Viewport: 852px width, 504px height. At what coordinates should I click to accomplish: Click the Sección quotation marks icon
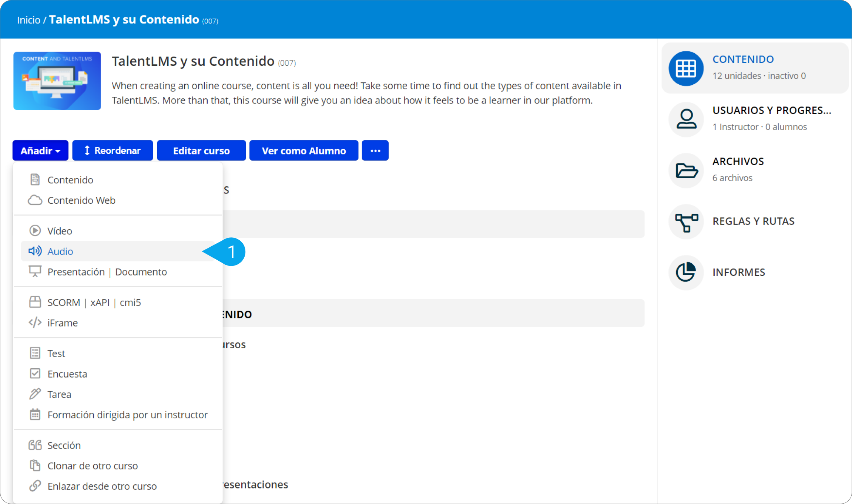pyautogui.click(x=35, y=445)
